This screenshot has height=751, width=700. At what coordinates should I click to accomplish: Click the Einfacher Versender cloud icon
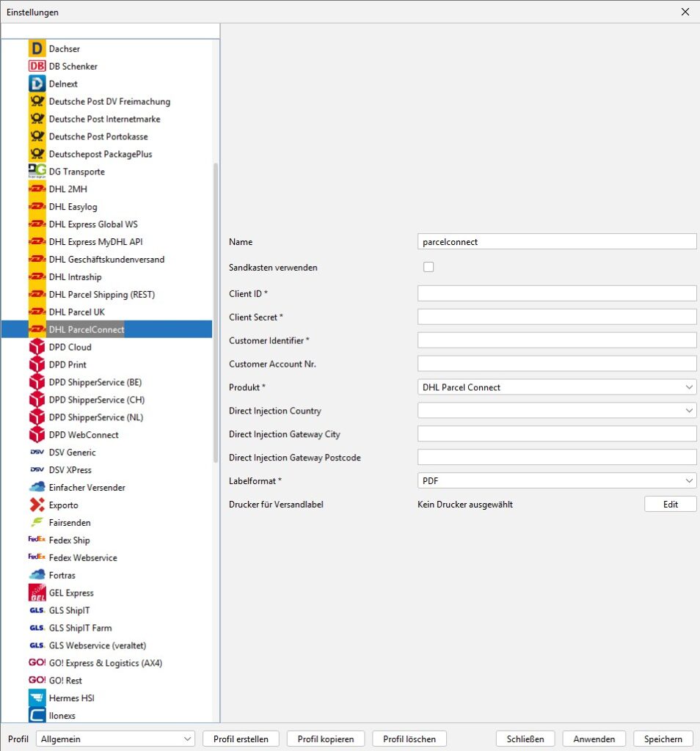[37, 488]
